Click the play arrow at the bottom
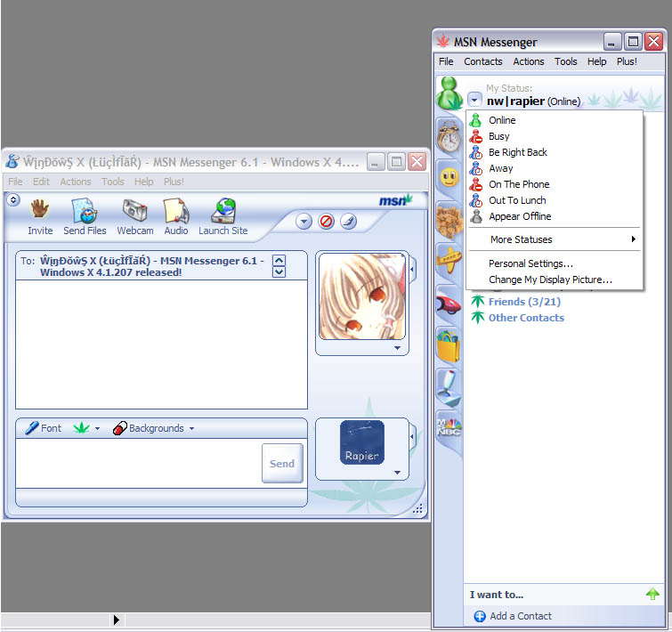The height and width of the screenshot is (632, 672). point(116,620)
